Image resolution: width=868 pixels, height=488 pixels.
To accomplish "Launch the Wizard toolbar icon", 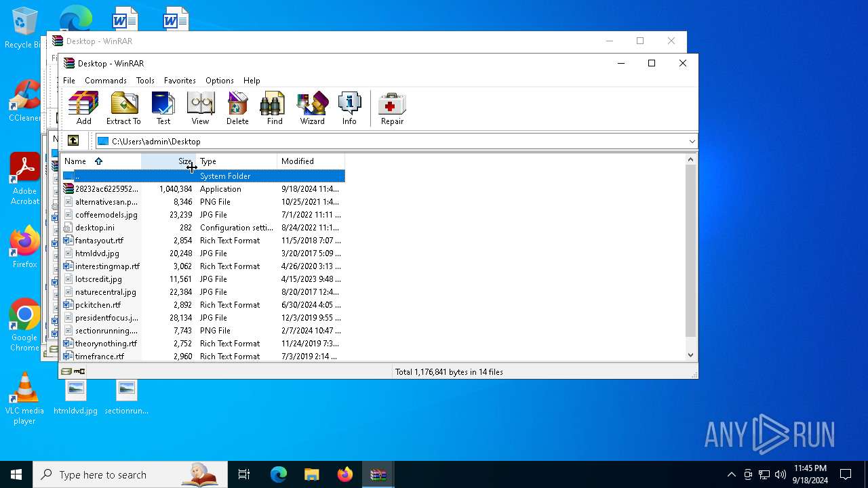I will point(312,108).
